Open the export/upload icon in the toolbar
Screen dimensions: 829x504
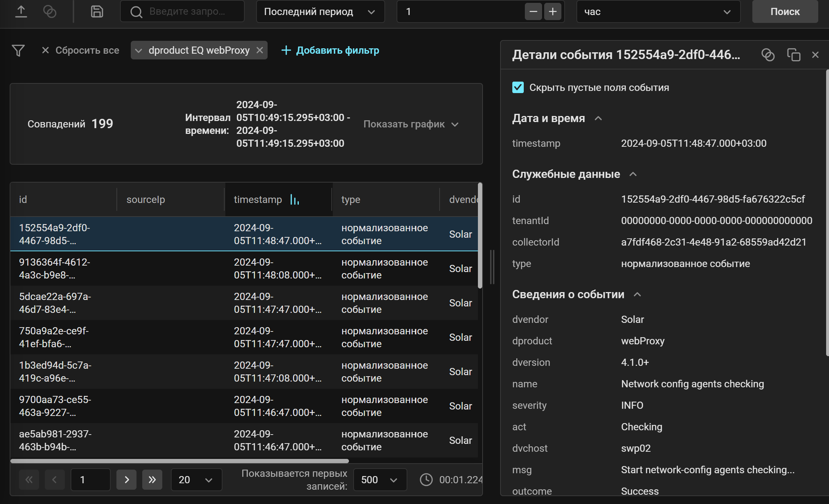[21, 11]
